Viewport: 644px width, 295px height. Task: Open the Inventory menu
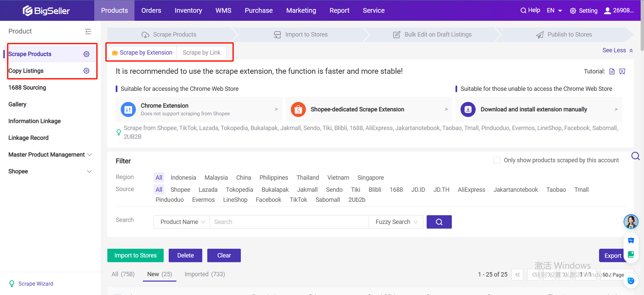click(x=188, y=10)
